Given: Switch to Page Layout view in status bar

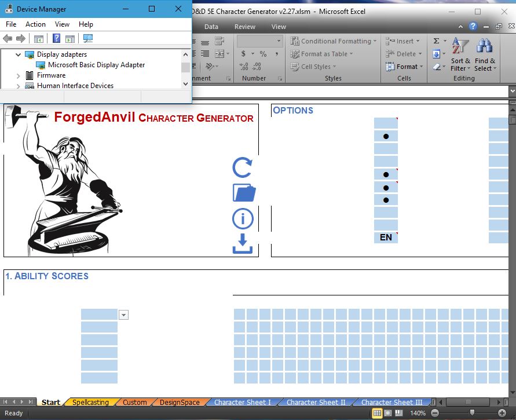Looking at the screenshot, I should [x=388, y=413].
